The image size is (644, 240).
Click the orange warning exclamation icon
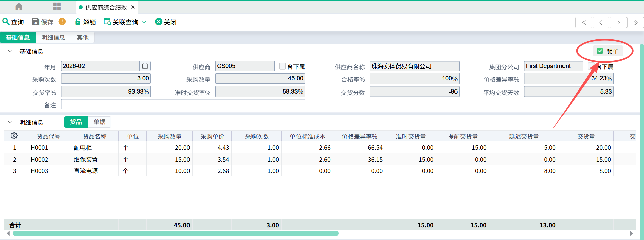pyautogui.click(x=62, y=22)
